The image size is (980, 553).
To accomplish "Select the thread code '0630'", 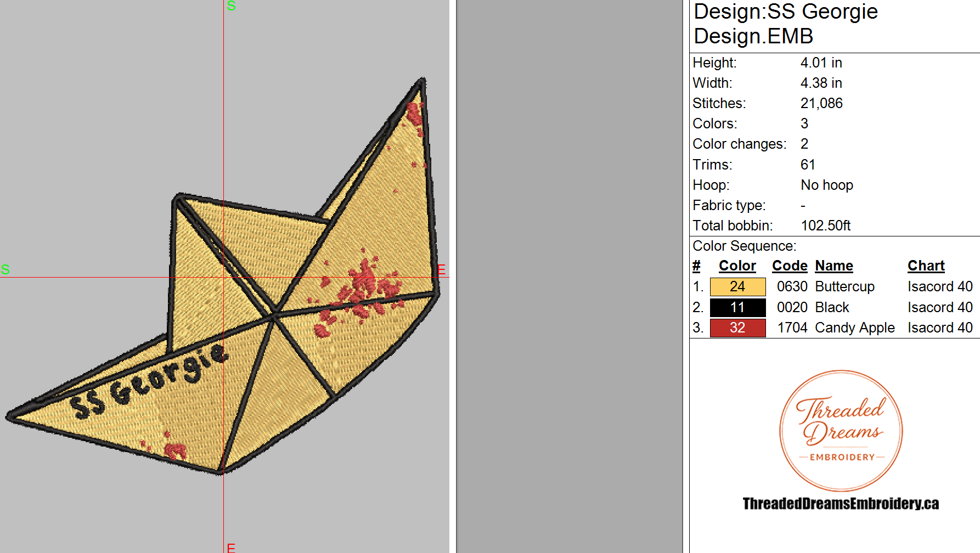I will (792, 286).
